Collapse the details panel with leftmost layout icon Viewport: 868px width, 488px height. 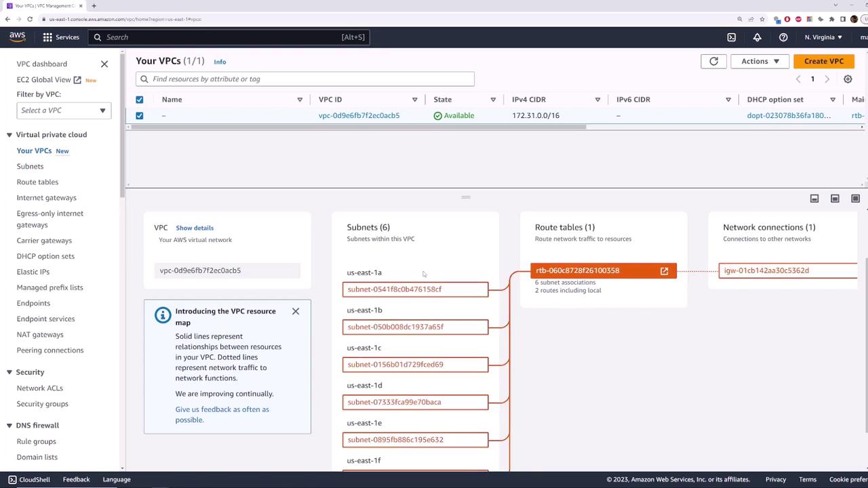(x=814, y=199)
